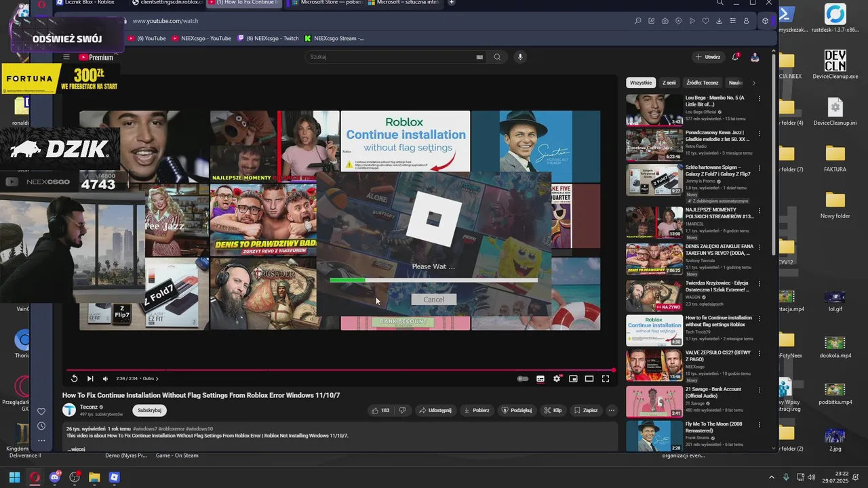Click the Podziękuj button
This screenshot has width=868, height=488.
pos(517,410)
